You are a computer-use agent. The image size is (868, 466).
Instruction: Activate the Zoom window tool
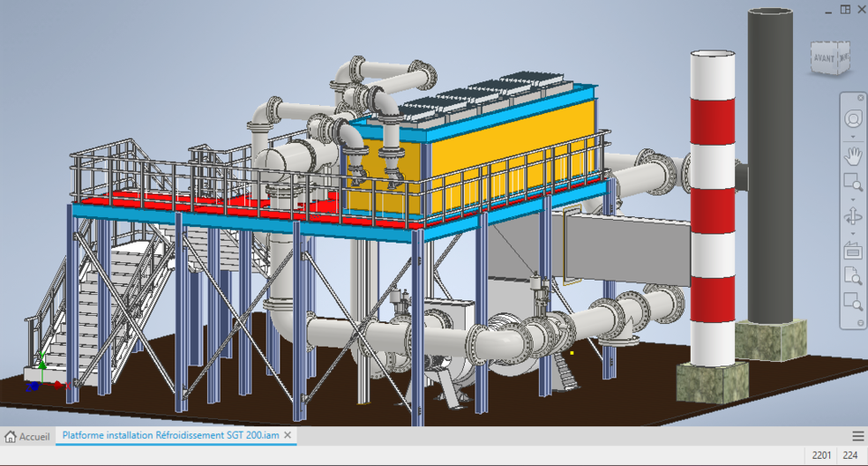point(853,182)
